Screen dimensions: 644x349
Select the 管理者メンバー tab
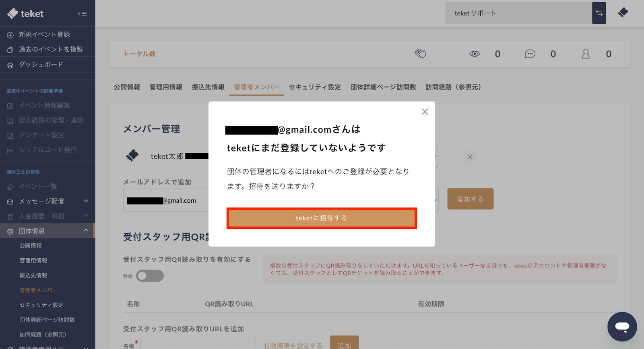tap(256, 87)
